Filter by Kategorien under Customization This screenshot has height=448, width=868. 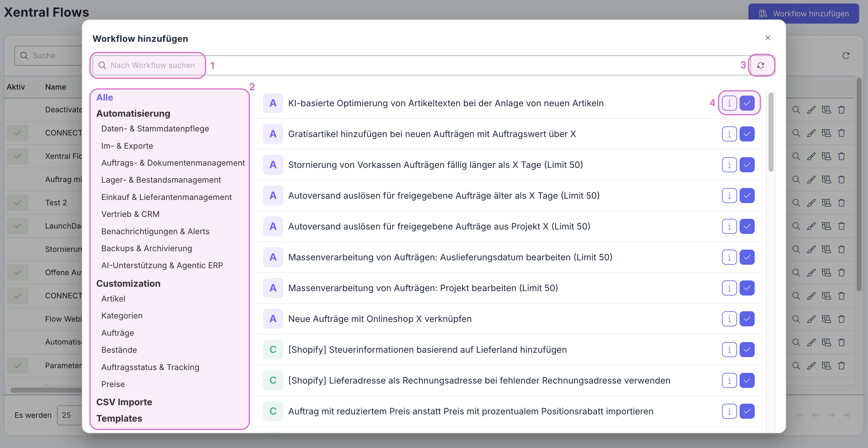pyautogui.click(x=122, y=316)
